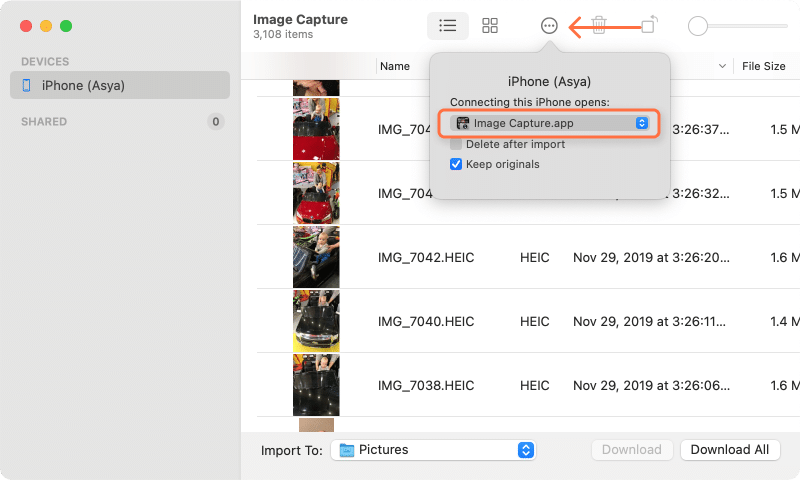This screenshot has height=480, width=800.
Task: Switch to icon grid view
Action: click(490, 26)
